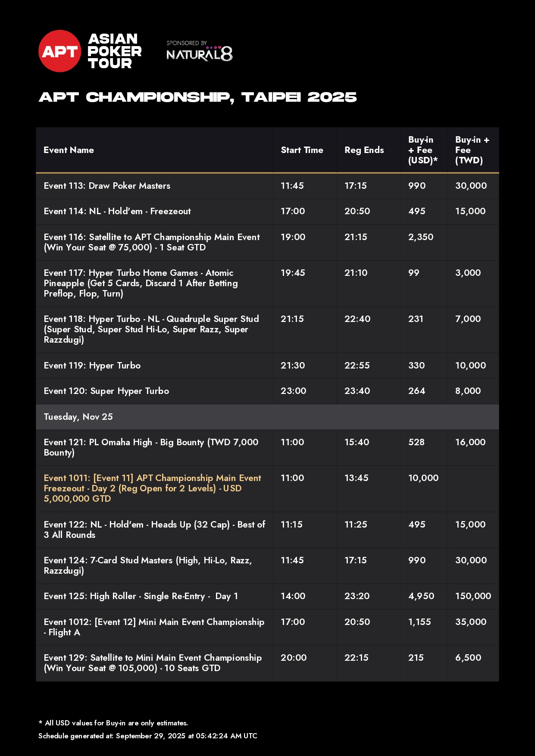The image size is (535, 756).
Task: Open highlighted Event 1011 Main Event Day 2
Action: (x=152, y=488)
